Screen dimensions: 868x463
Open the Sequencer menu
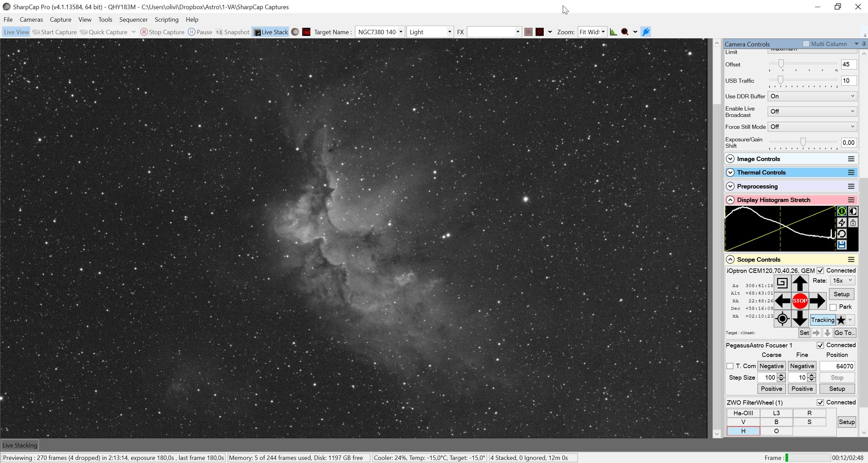(x=133, y=20)
